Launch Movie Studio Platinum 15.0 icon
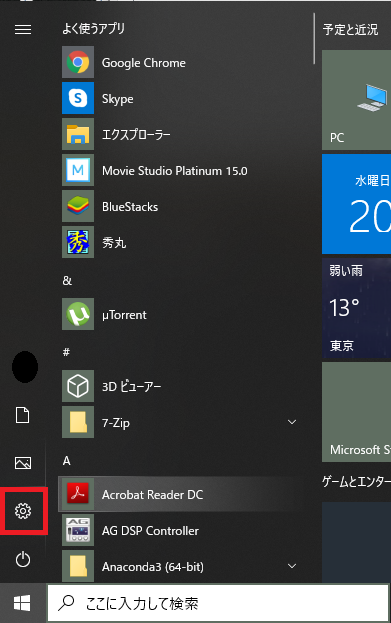This screenshot has height=623, width=391. pos(78,170)
